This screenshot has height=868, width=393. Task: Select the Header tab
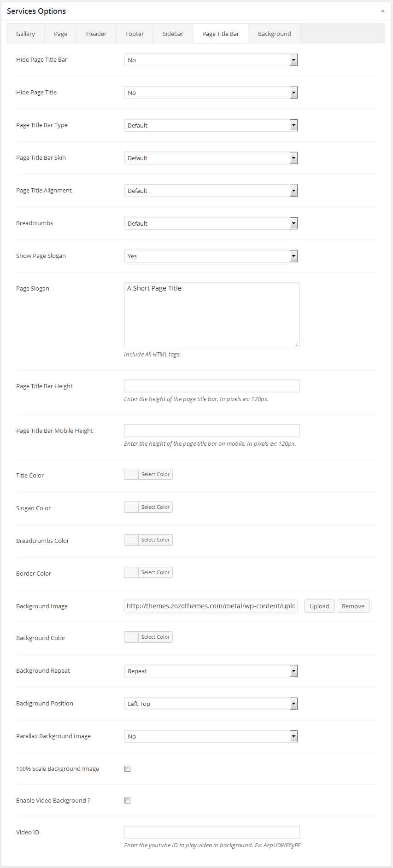[x=96, y=34]
